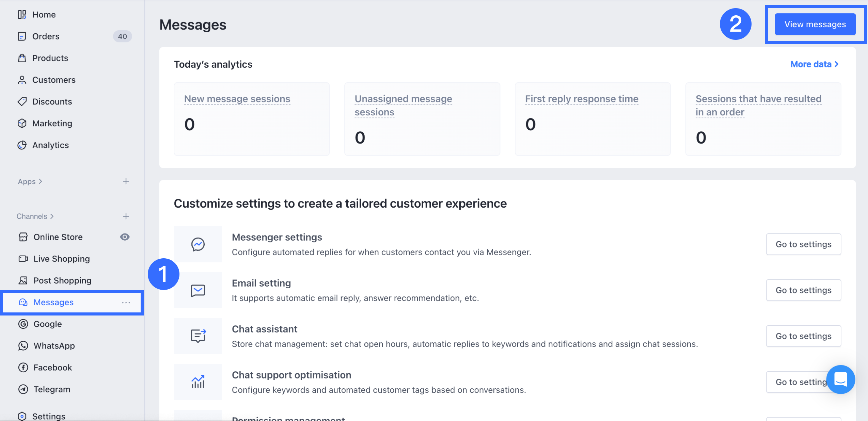The height and width of the screenshot is (421, 868).
Task: Toggle Online Store eye preview icon
Action: pyautogui.click(x=125, y=237)
